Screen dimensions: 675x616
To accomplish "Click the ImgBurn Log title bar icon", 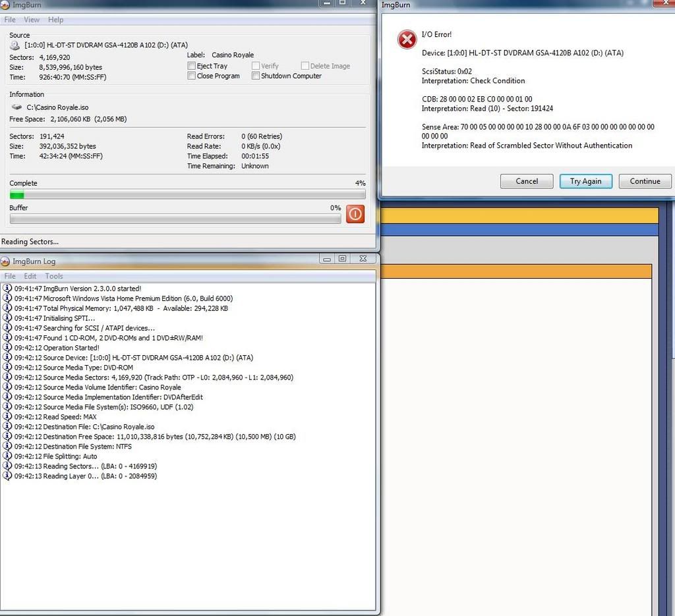I will (5, 261).
